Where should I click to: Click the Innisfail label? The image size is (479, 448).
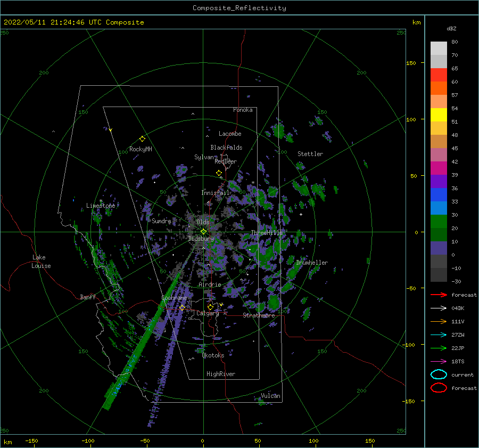coord(215,193)
